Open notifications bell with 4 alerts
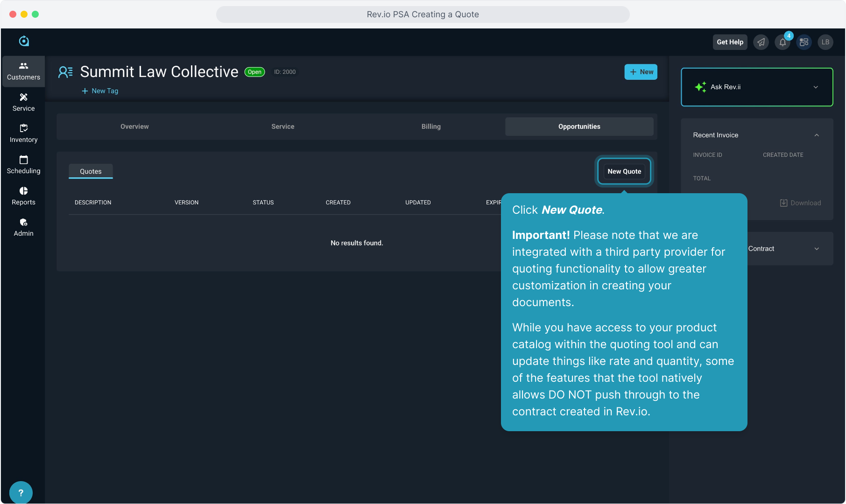The image size is (846, 504). [x=783, y=42]
